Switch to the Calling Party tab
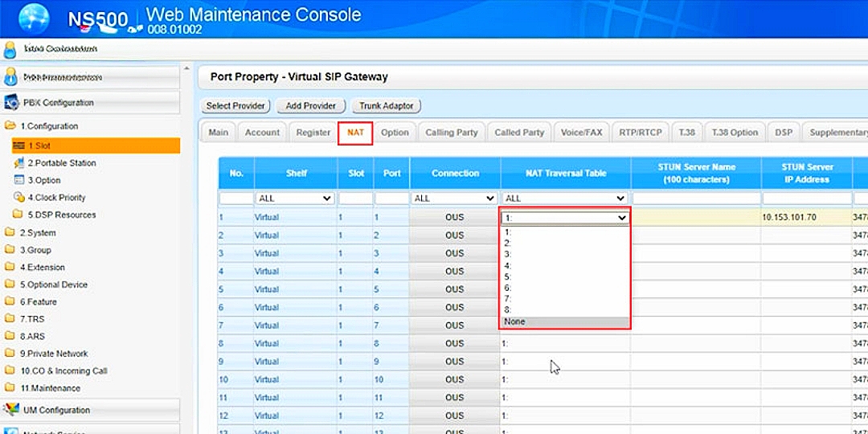 pyautogui.click(x=451, y=133)
